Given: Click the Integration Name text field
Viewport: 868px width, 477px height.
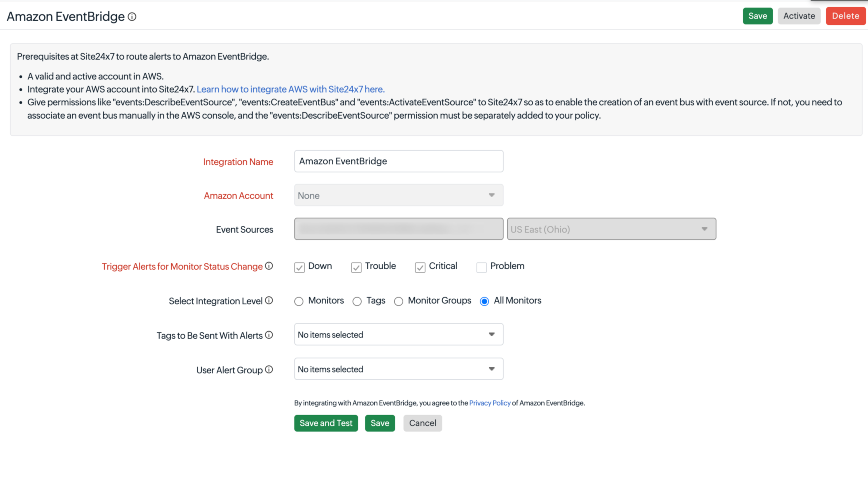Looking at the screenshot, I should pyautogui.click(x=399, y=161).
